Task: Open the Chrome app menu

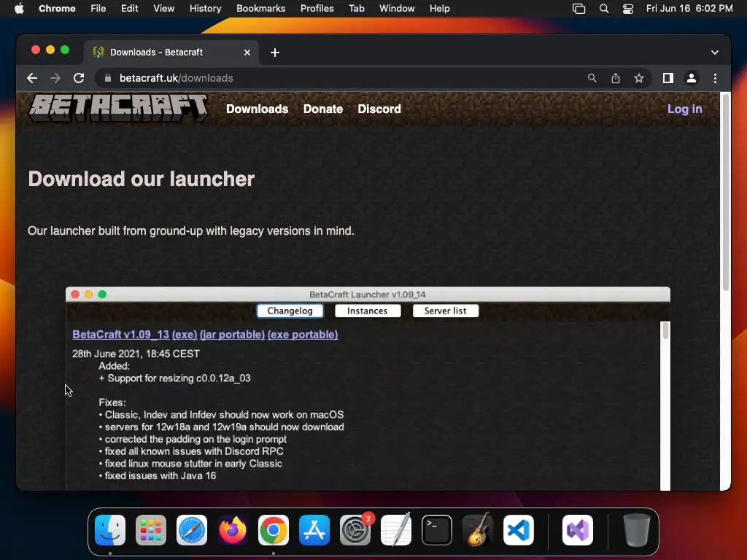Action: point(57,9)
